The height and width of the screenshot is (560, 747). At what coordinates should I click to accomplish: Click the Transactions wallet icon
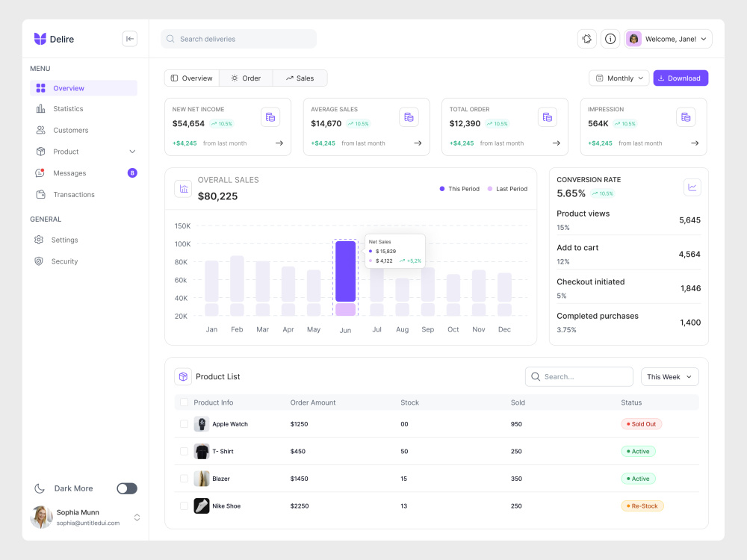(x=41, y=194)
